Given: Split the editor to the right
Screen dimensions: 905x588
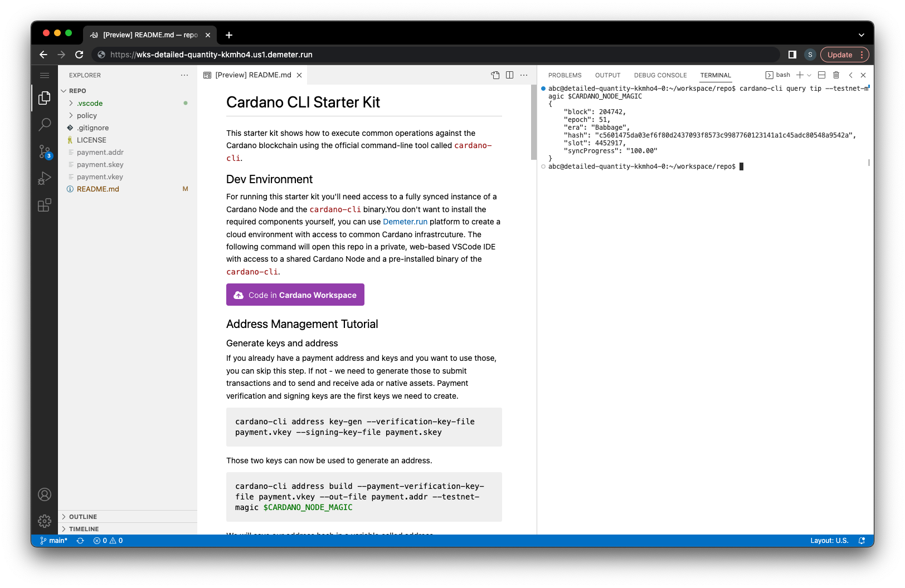Looking at the screenshot, I should [509, 75].
